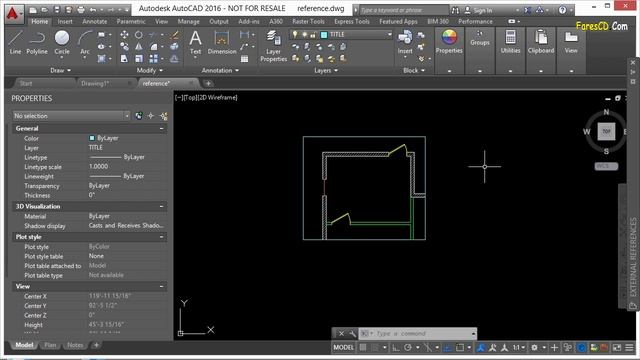Toggle object snap in status bar

point(460,347)
